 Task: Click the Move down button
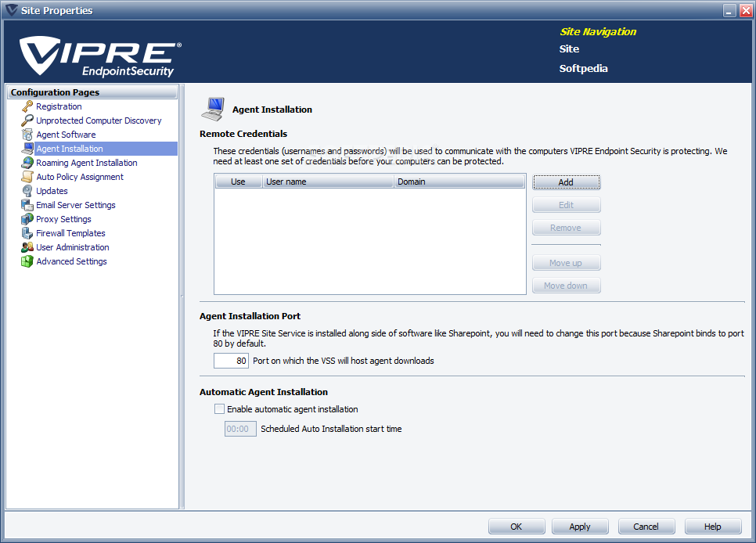pos(566,285)
